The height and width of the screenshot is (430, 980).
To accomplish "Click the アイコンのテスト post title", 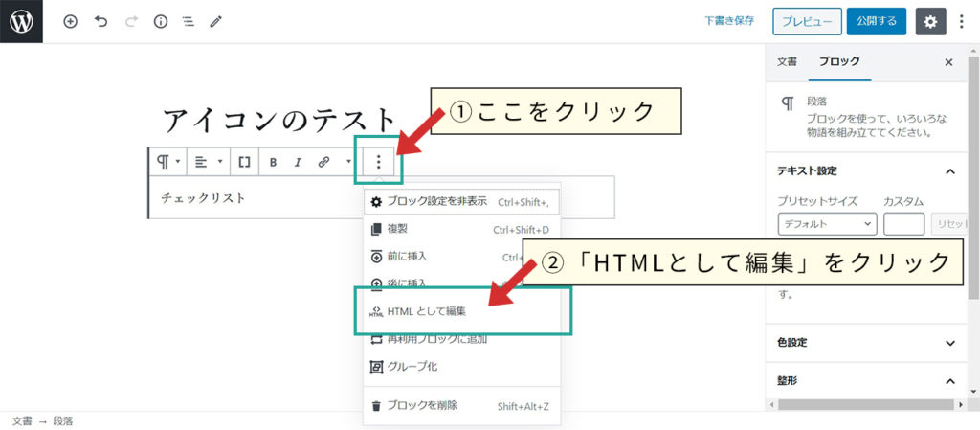I will point(280,120).
